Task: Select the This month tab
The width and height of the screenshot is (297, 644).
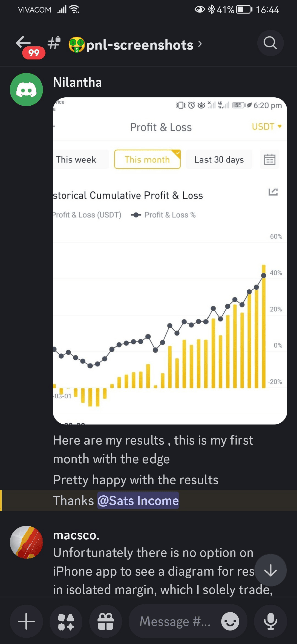Action: (x=147, y=160)
